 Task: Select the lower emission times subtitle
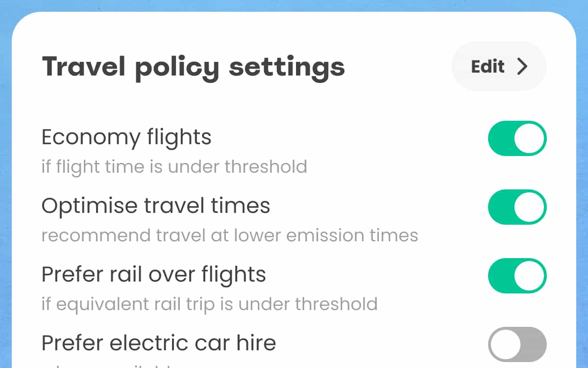(x=229, y=236)
